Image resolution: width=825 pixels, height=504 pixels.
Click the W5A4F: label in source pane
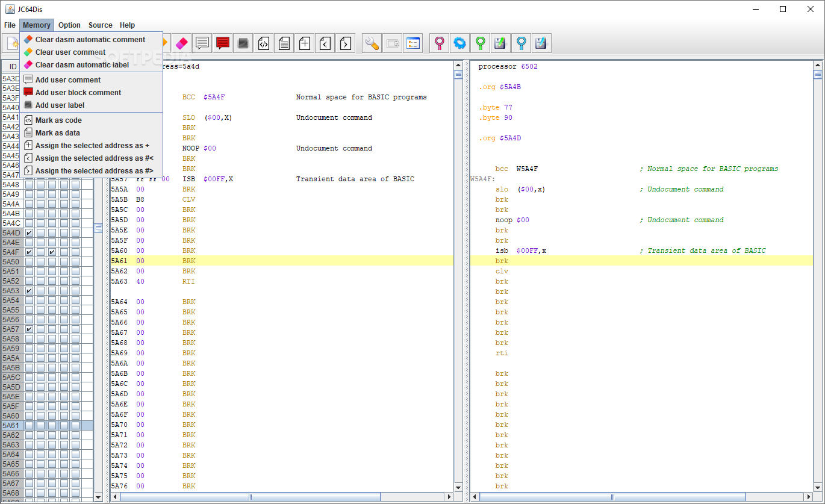click(483, 179)
